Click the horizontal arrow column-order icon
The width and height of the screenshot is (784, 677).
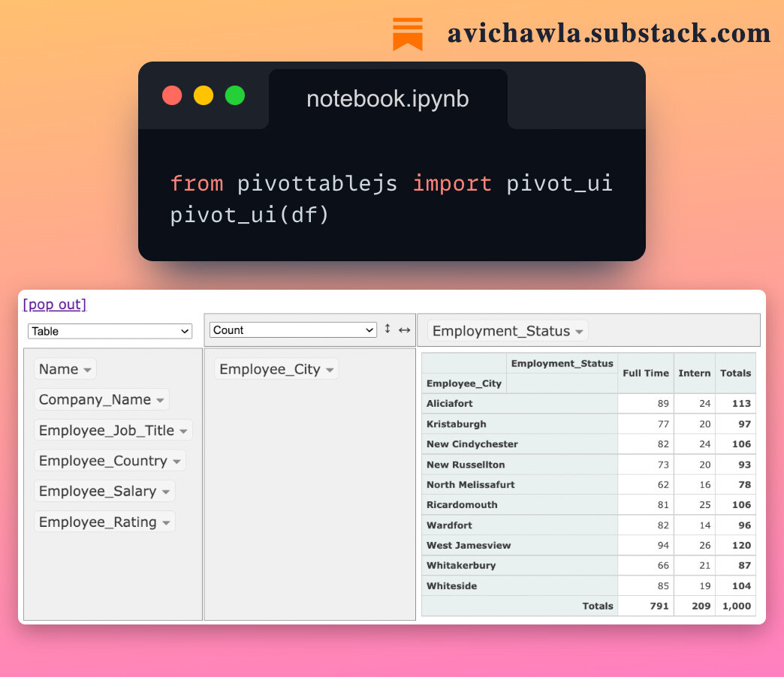coord(405,329)
